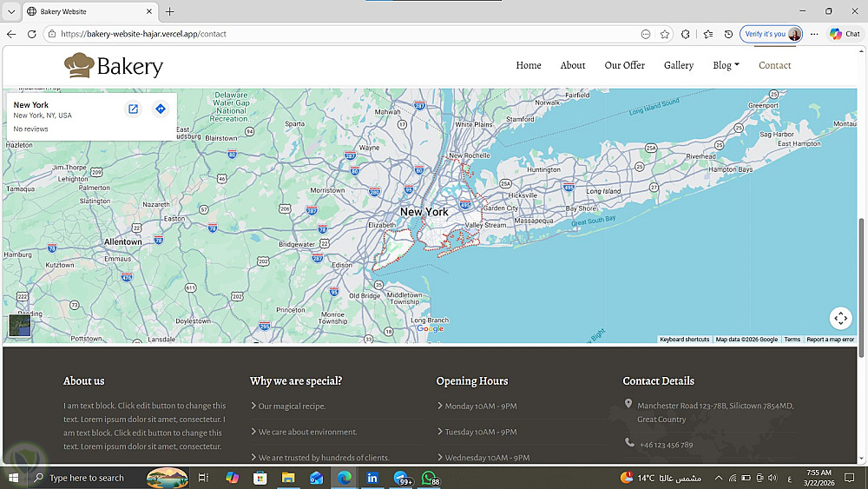The height and width of the screenshot is (489, 868).
Task: Open Copilot Chat sidebar
Action: click(845, 34)
